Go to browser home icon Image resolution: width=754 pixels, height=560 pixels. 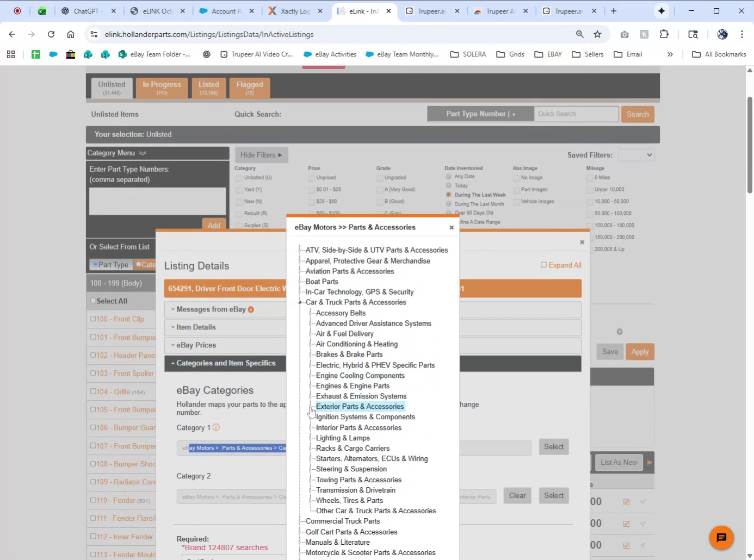[x=71, y=34]
